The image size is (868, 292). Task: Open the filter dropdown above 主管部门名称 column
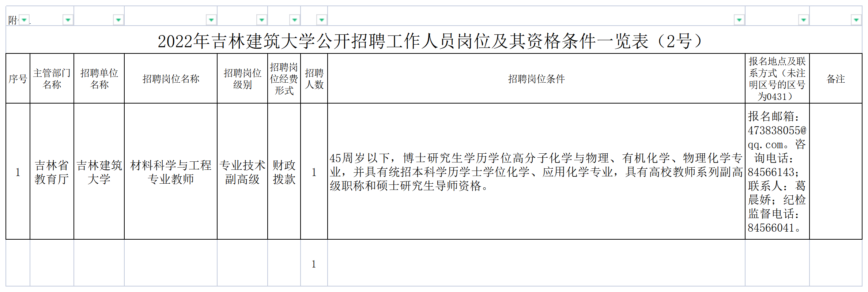[68, 20]
